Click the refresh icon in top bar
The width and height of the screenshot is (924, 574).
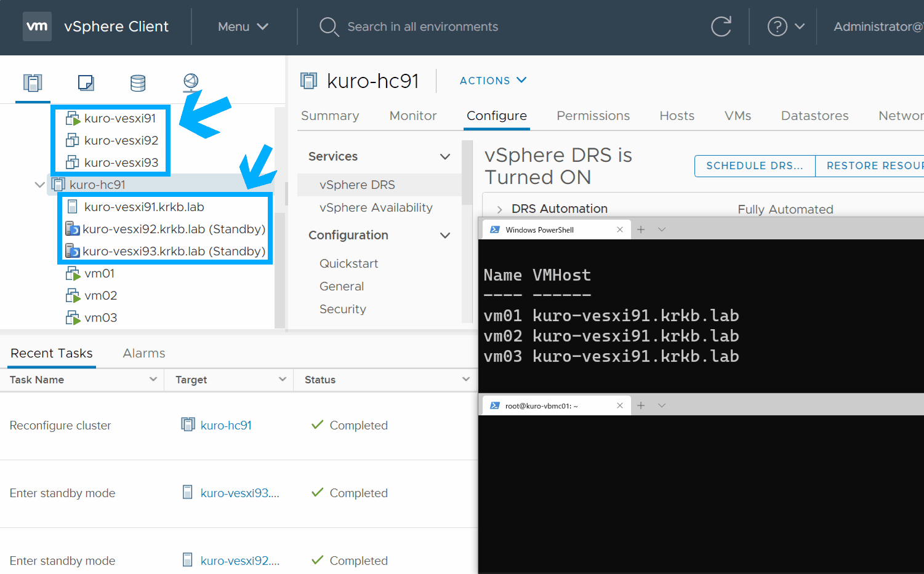721,26
